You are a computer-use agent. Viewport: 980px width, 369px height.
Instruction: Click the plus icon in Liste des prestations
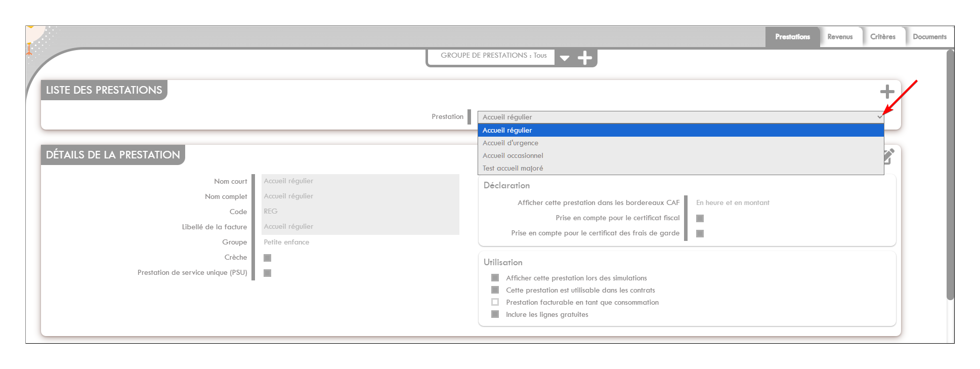tap(887, 92)
